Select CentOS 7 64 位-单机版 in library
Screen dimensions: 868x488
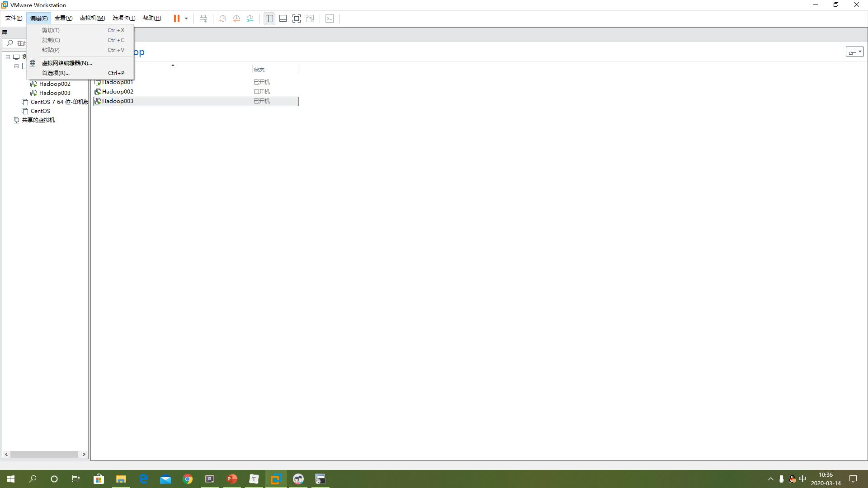(x=59, y=102)
